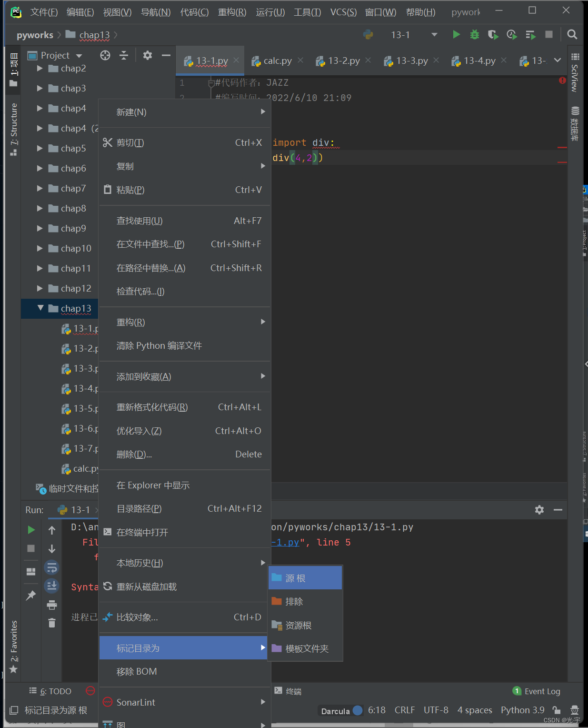Run the 13-1 configuration
This screenshot has width=588, height=728.
[x=456, y=34]
